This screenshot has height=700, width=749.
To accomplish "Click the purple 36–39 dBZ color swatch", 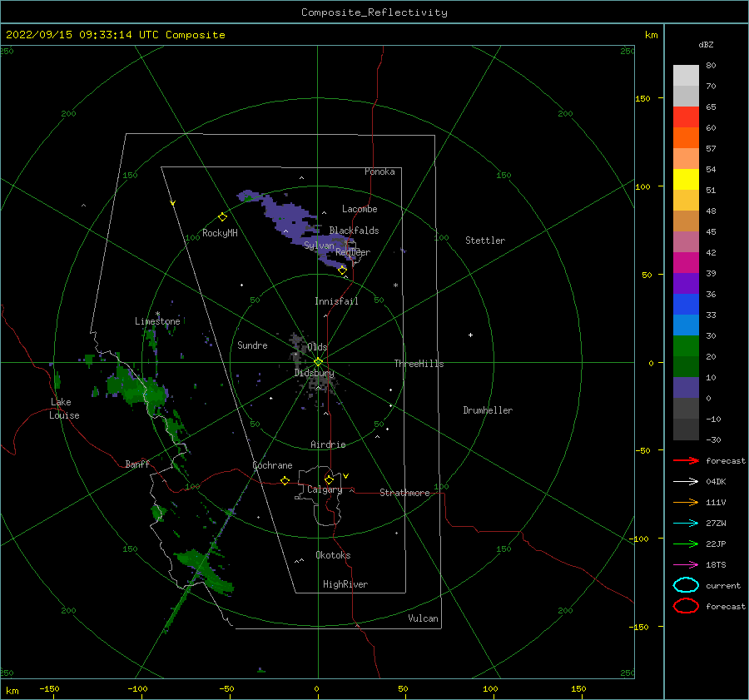I will (686, 283).
